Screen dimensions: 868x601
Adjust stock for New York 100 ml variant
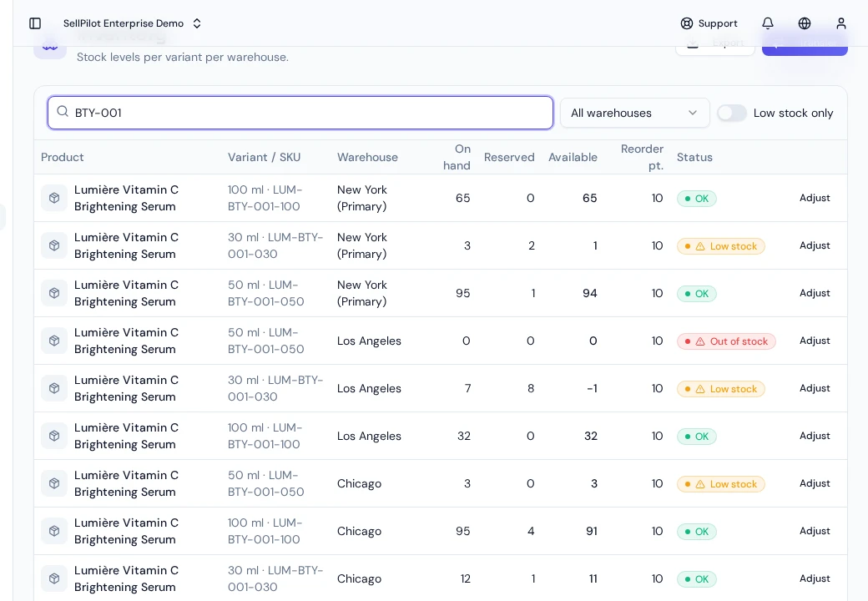point(815,198)
